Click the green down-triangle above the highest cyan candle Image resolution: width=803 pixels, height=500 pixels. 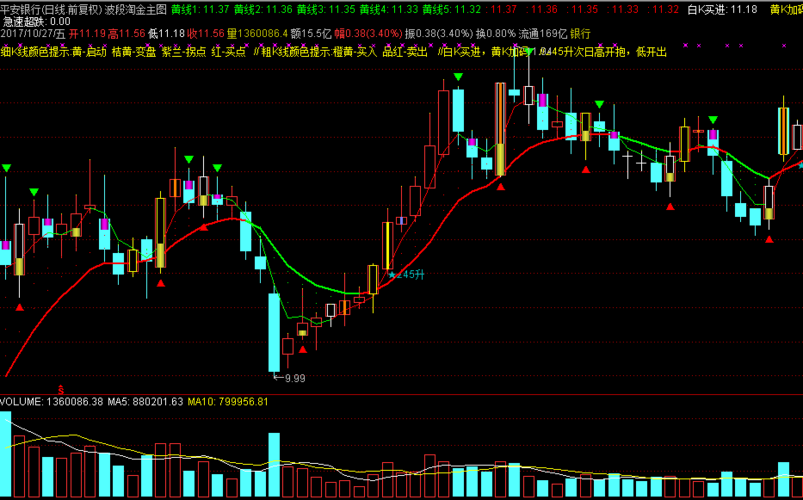click(x=457, y=77)
